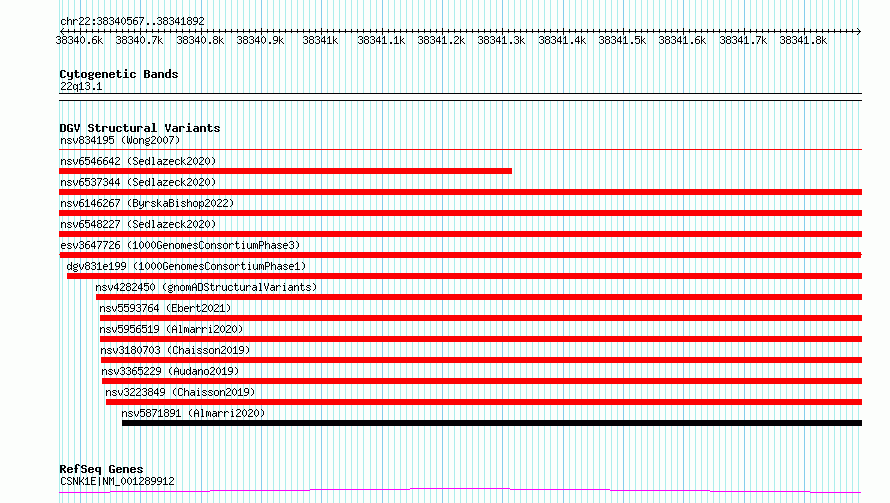Screen dimensions: 890x503
Task: Click the 22q13.1 cytogenetic band bar
Action: point(460,97)
